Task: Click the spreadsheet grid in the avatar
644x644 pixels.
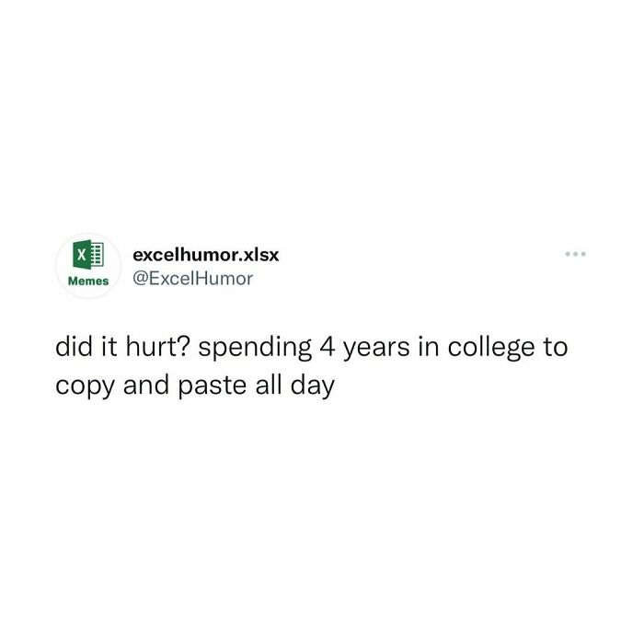Action: [97, 255]
